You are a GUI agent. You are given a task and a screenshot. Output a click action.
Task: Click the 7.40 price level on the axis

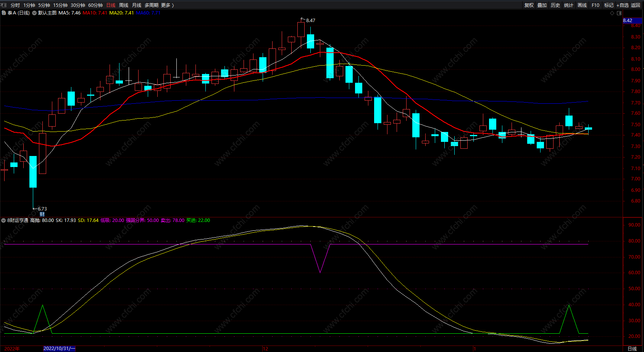pyautogui.click(x=636, y=135)
